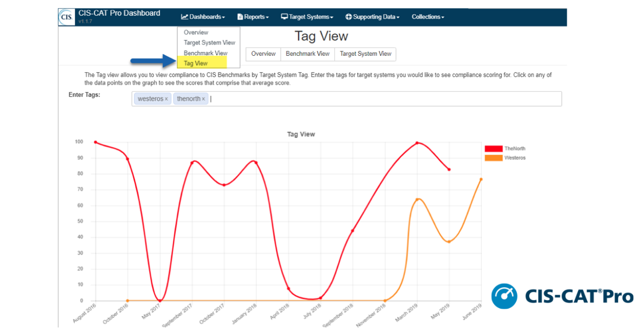Open the Collections dropdown
The image size is (644, 336).
tap(428, 17)
